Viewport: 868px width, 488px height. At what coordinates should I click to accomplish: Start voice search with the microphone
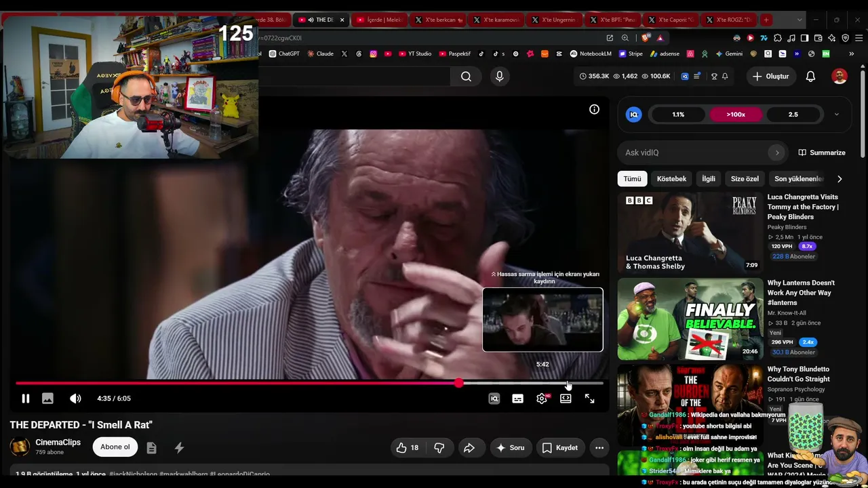500,77
